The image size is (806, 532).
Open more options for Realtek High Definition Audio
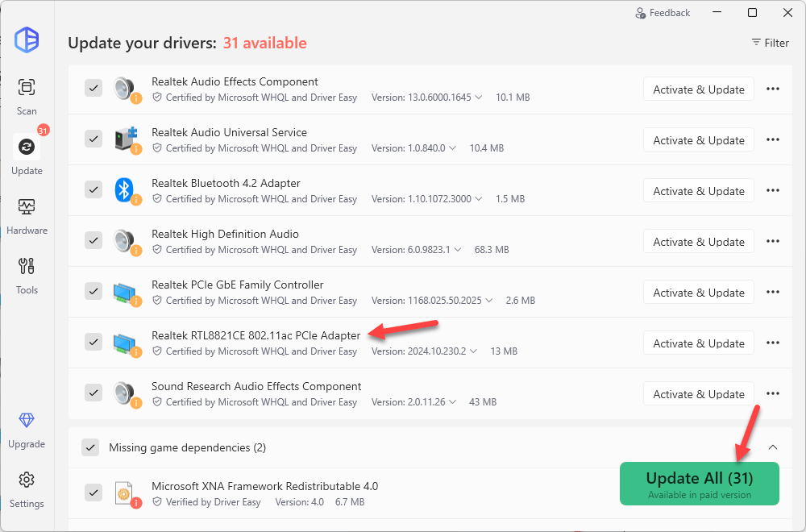pos(773,241)
